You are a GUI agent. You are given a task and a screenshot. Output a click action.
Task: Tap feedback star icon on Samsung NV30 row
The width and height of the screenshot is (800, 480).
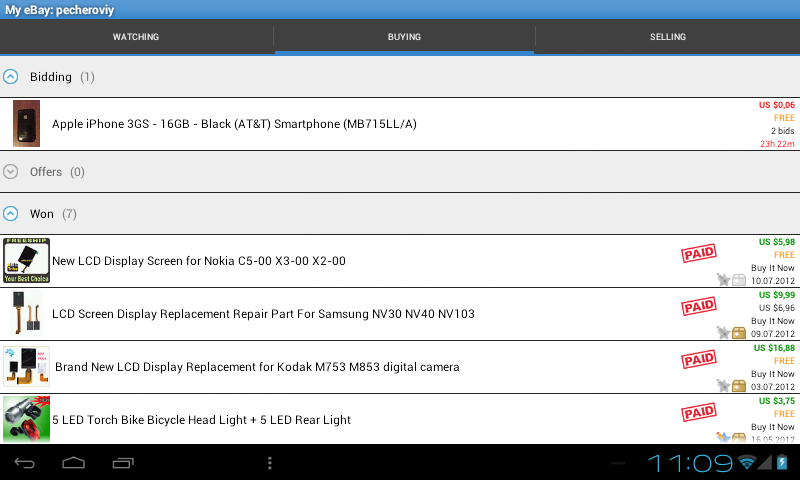723,332
